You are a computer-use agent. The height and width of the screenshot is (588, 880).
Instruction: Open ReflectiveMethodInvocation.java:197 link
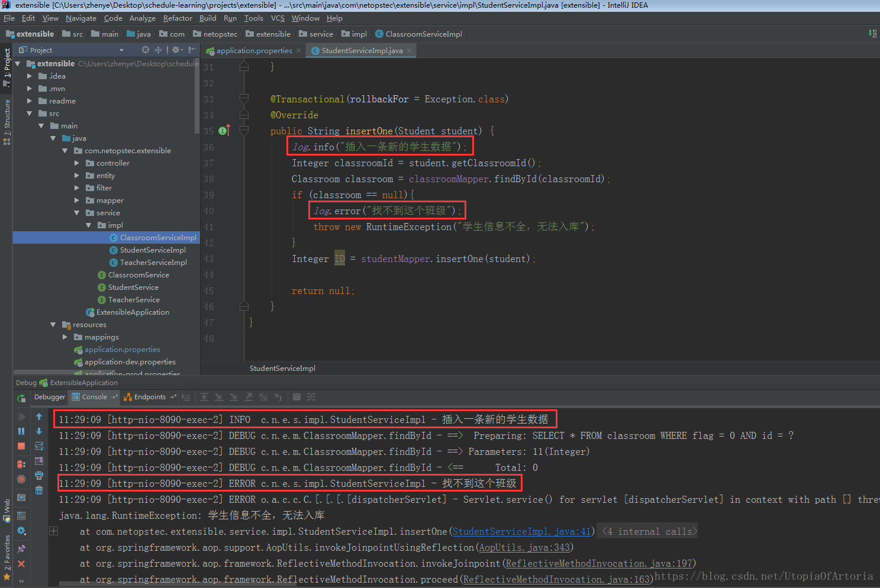point(599,563)
